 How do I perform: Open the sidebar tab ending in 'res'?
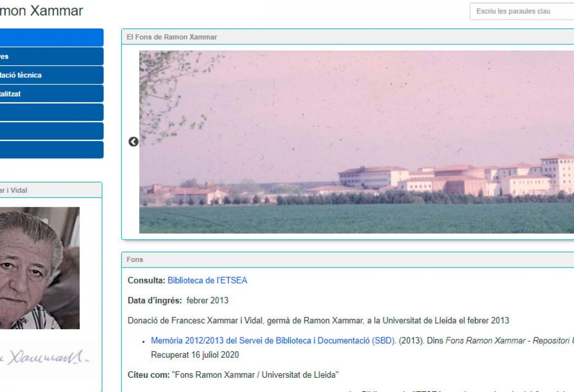point(51,56)
